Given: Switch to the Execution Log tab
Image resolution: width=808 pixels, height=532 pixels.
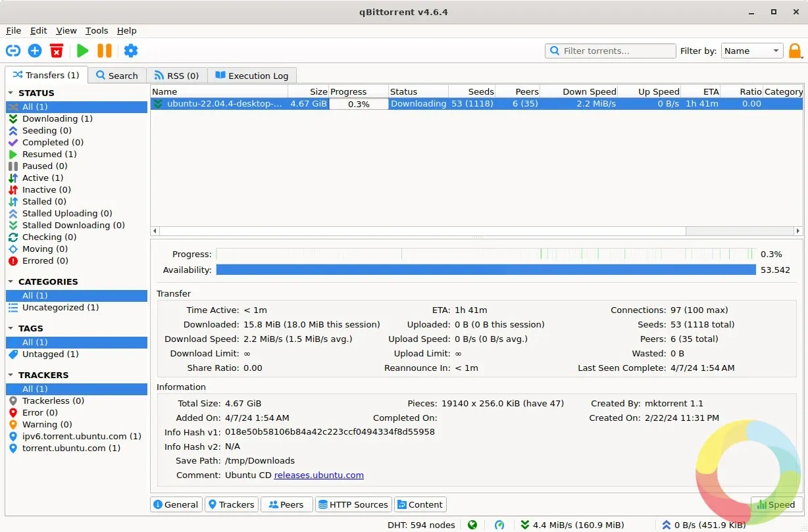Looking at the screenshot, I should pyautogui.click(x=252, y=76).
